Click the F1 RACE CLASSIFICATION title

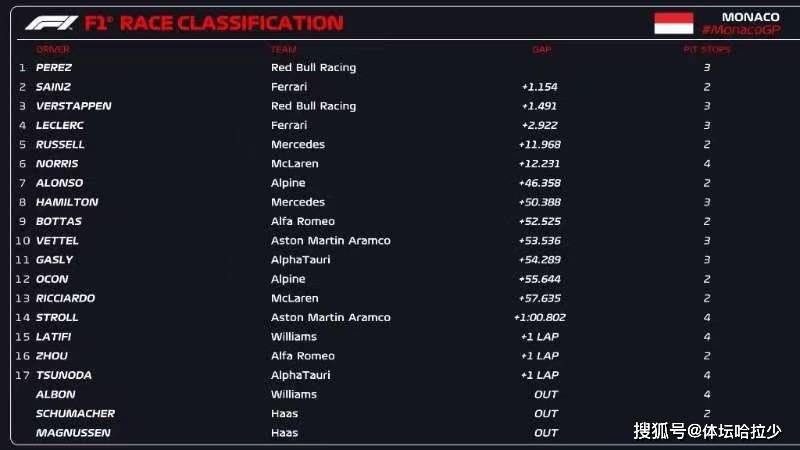[x=214, y=23]
